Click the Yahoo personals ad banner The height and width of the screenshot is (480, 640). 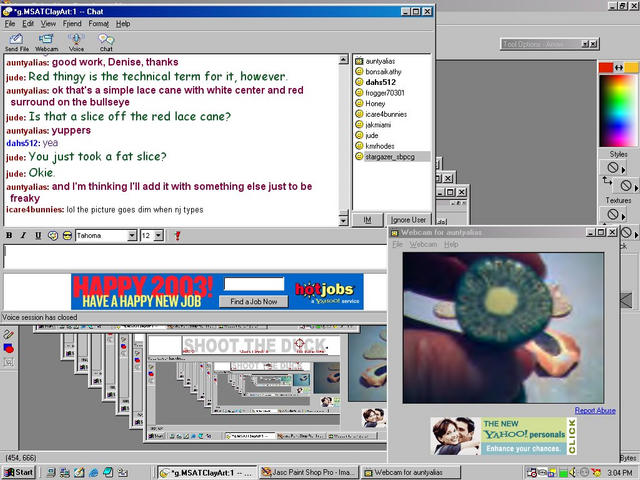[503, 436]
